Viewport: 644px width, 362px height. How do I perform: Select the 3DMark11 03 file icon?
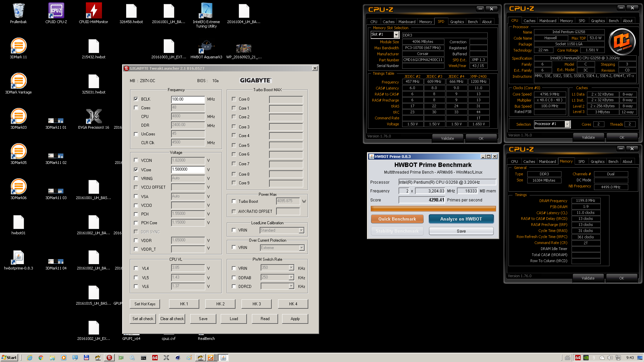click(x=56, y=193)
